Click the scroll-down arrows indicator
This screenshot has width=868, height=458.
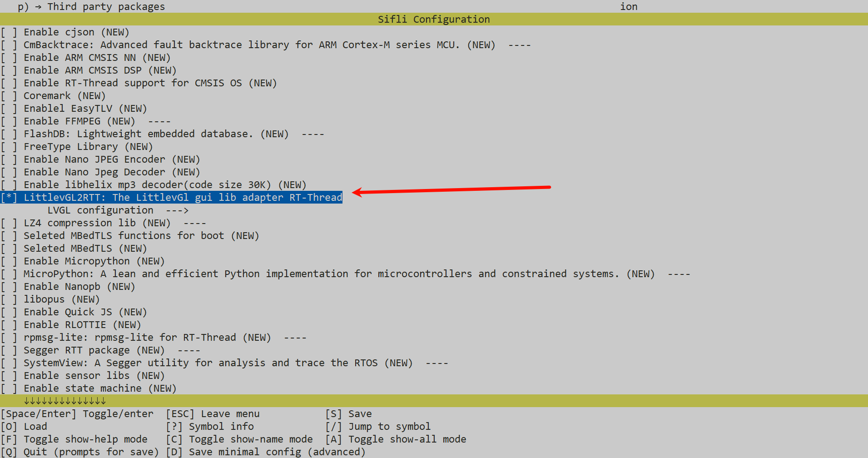click(64, 401)
